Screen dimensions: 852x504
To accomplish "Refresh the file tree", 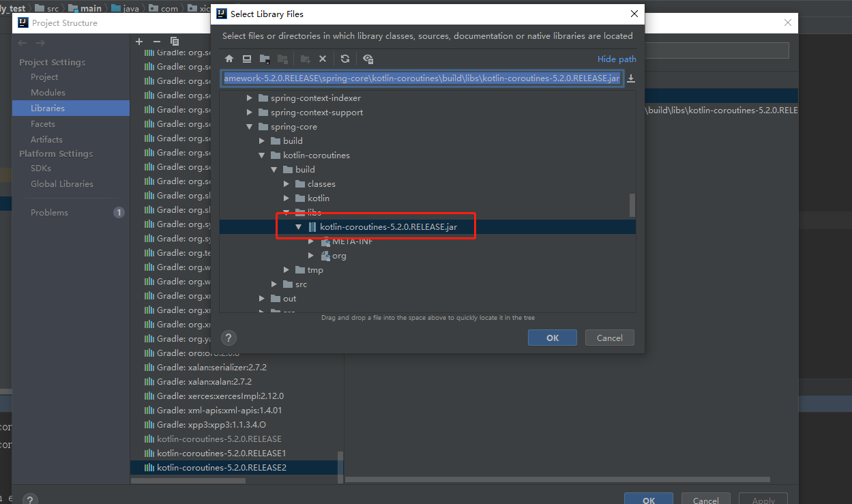I will click(345, 59).
